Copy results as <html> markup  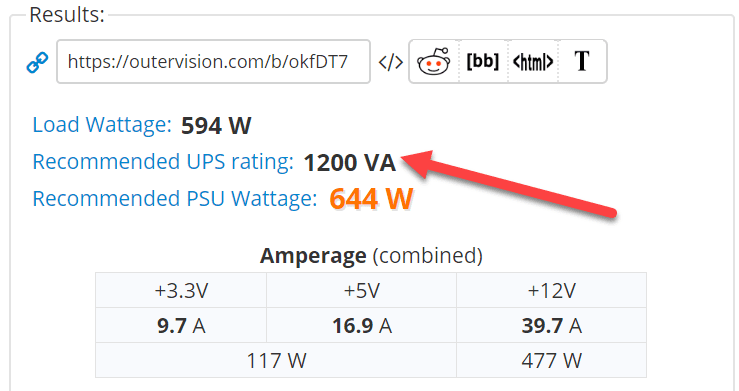[533, 62]
